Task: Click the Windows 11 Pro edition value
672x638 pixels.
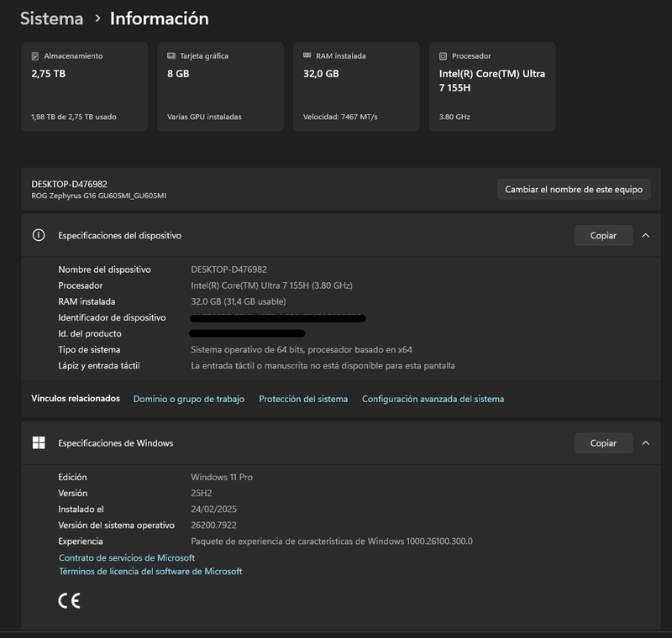Action: click(222, 477)
